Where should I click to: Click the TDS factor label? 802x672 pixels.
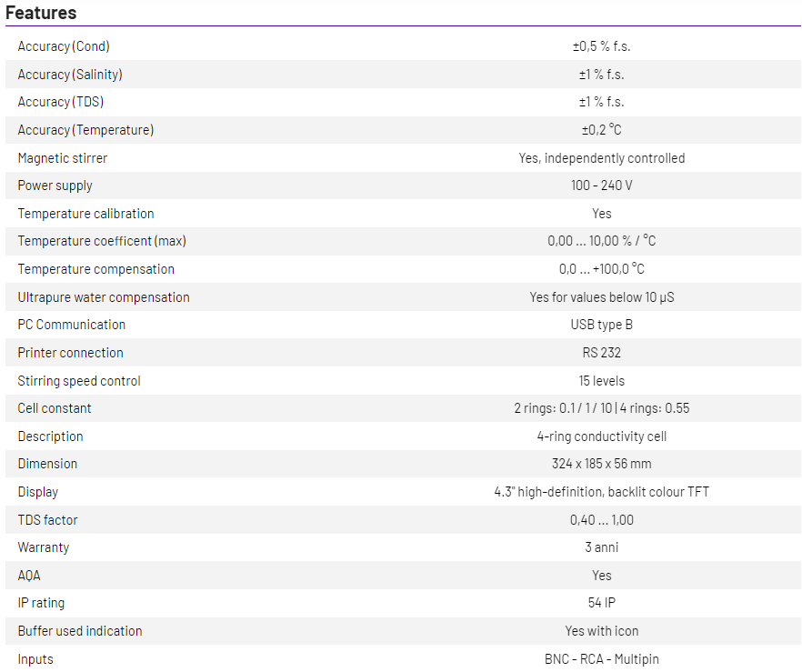(47, 520)
